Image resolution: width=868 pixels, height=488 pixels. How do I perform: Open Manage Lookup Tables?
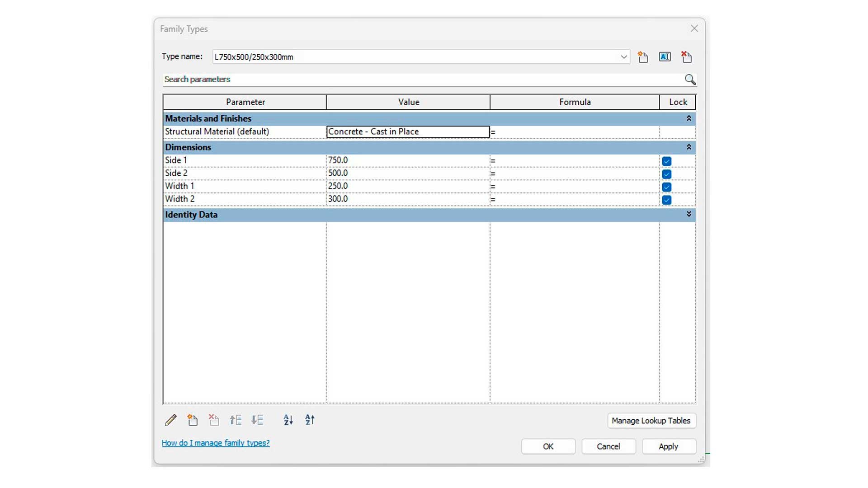point(651,421)
